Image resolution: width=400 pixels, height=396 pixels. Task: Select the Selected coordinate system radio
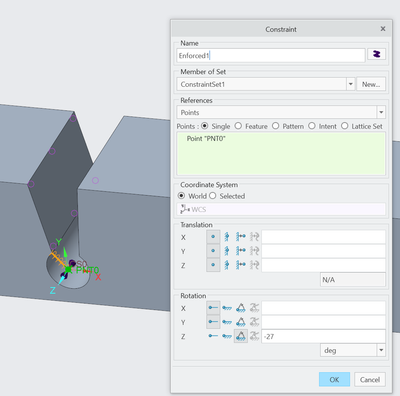click(x=213, y=196)
